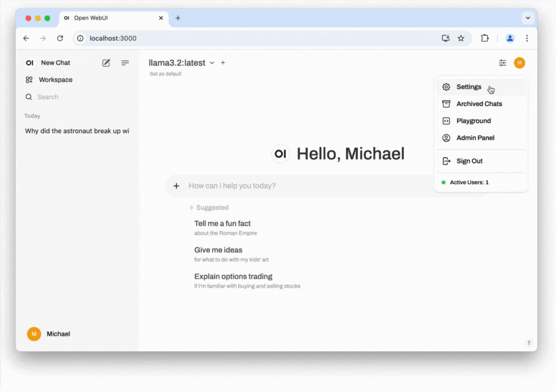Open the browser tab list chevron

click(x=528, y=18)
